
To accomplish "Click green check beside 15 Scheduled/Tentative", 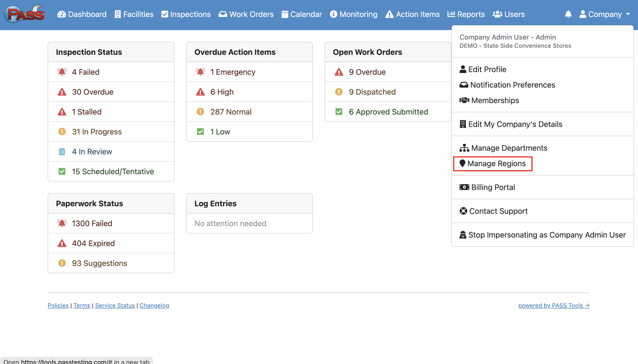I will [x=62, y=172].
